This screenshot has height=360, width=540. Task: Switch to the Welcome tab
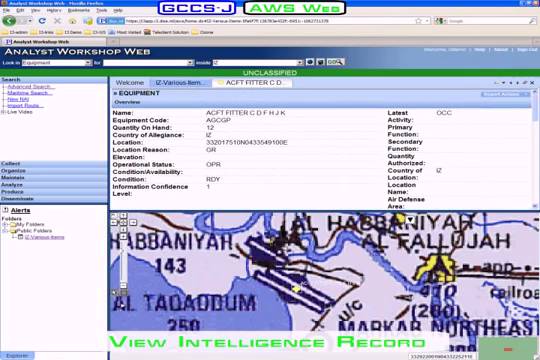click(129, 83)
